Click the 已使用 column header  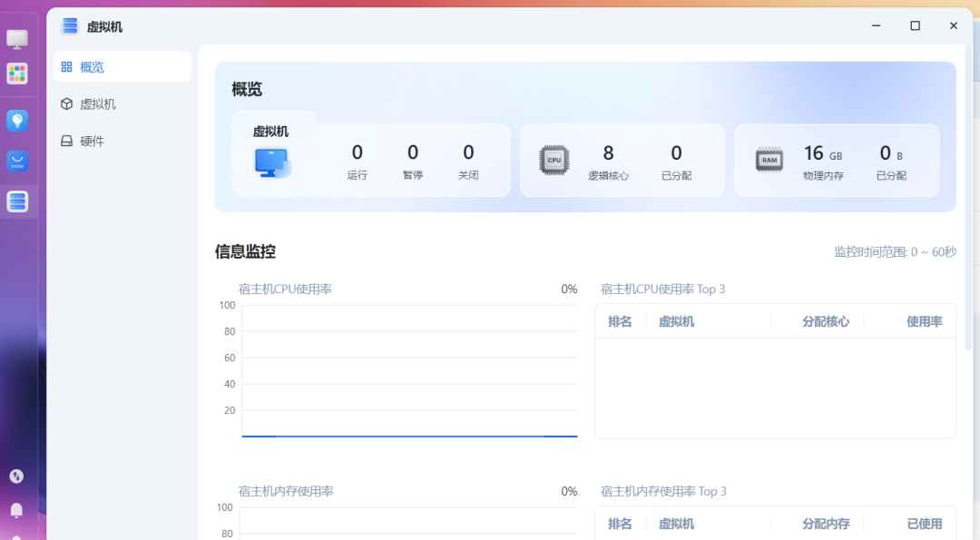pos(925,524)
